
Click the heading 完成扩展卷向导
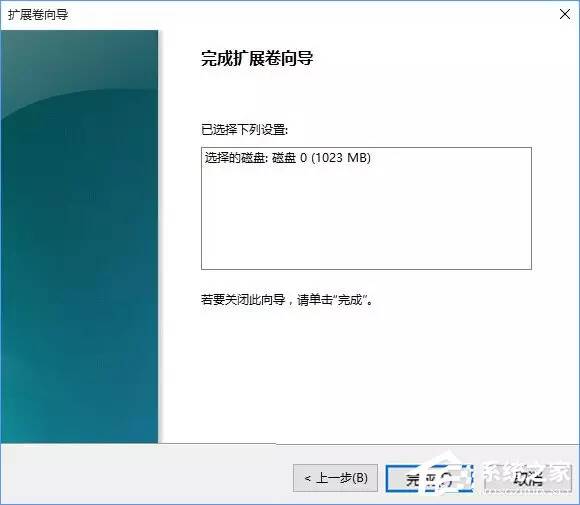pyautogui.click(x=257, y=58)
